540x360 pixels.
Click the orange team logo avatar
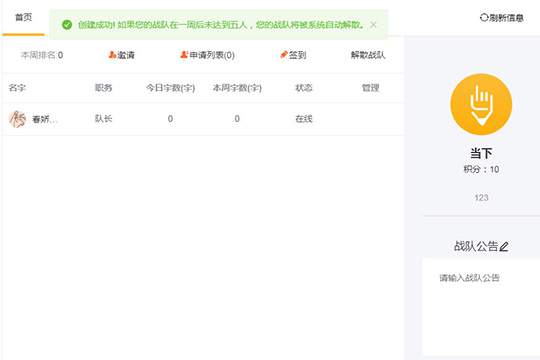pos(481,104)
